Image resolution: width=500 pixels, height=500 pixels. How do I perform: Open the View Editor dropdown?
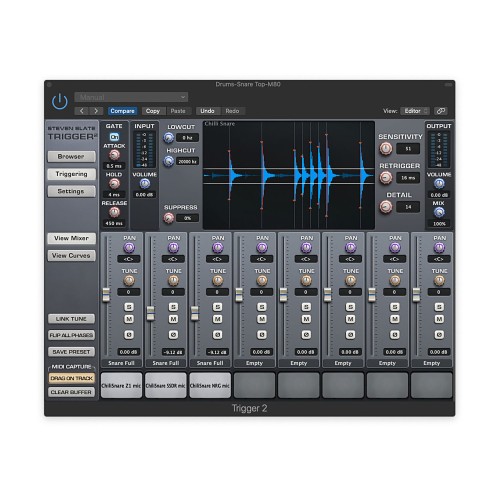click(x=415, y=111)
